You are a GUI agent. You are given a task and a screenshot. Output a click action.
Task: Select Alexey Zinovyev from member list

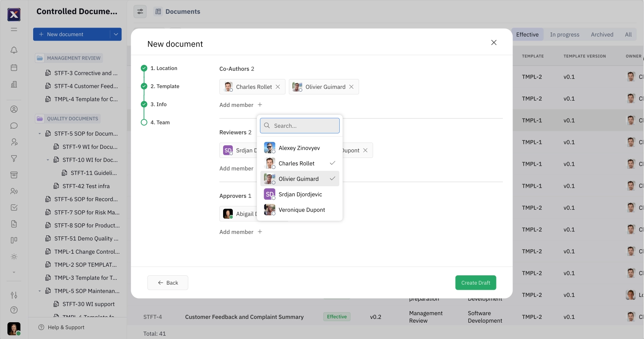299,148
